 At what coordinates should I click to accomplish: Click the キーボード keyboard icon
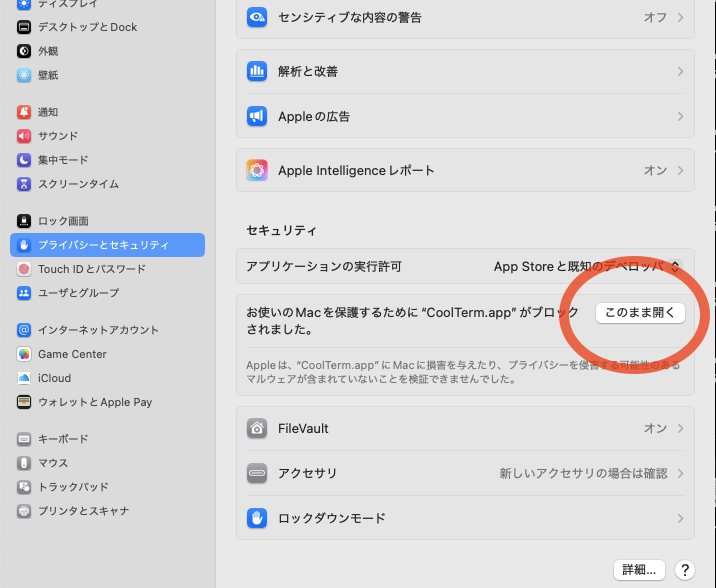coord(24,439)
